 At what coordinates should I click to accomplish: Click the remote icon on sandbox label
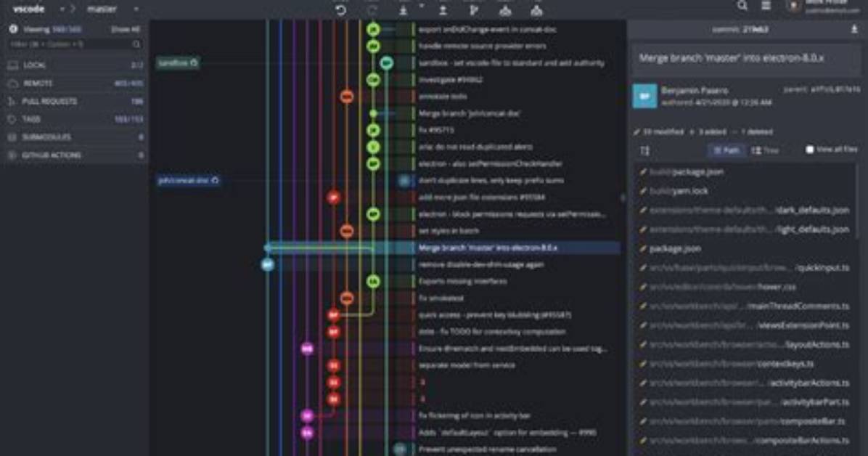coord(194,63)
